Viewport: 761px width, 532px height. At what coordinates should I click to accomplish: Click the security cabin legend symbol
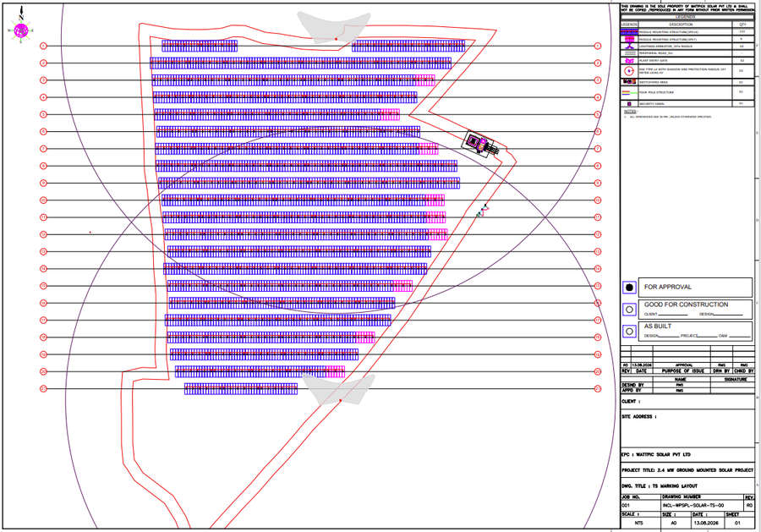629,104
